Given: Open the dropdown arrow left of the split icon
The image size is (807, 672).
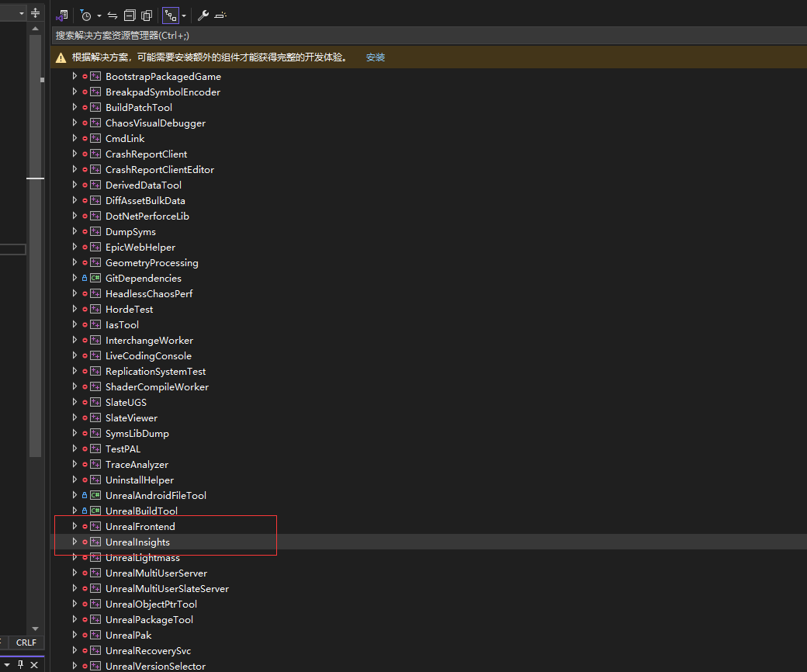Looking at the screenshot, I should coord(22,13).
